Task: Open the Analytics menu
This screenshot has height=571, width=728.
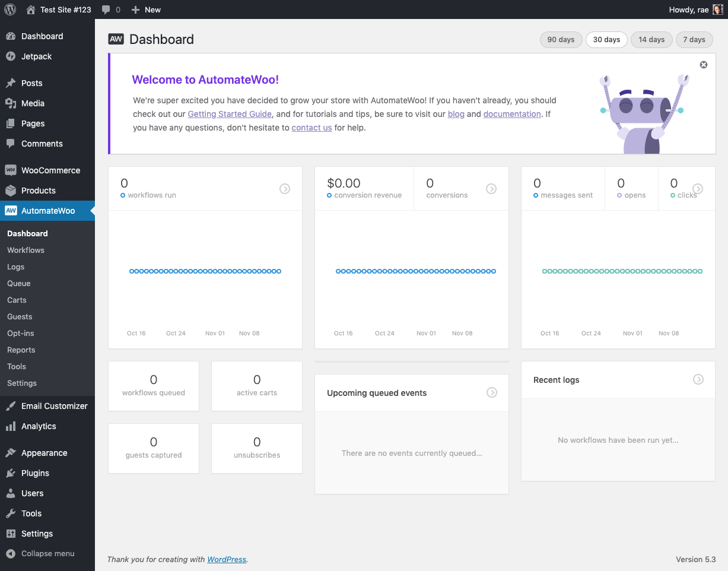Action: point(47,426)
